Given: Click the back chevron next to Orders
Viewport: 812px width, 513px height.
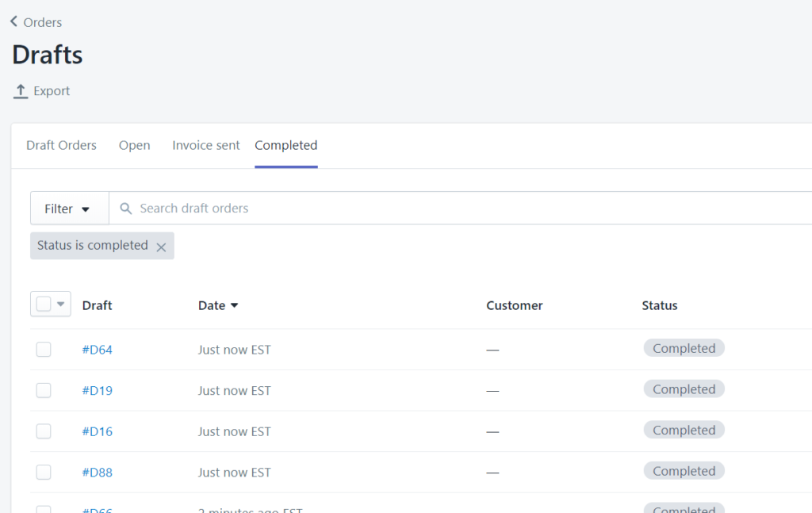Looking at the screenshot, I should click(13, 21).
